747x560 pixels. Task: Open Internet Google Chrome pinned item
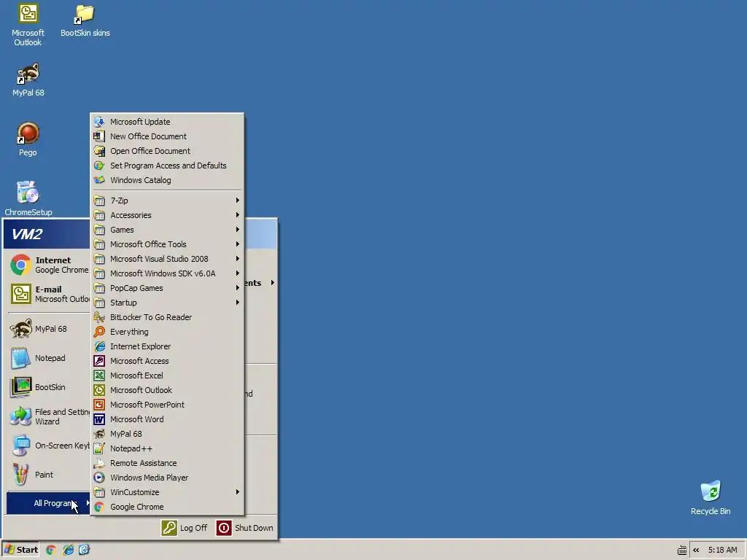(x=49, y=265)
